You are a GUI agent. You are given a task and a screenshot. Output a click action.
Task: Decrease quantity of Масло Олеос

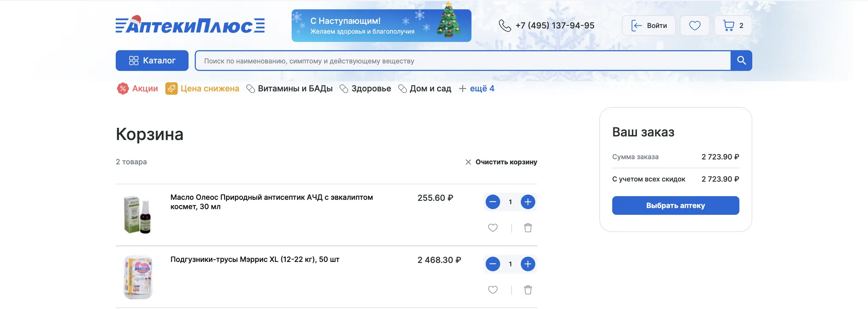tap(492, 202)
